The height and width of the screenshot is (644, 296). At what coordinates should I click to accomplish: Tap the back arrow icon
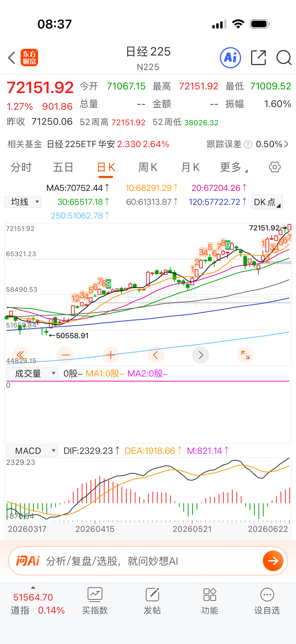(x=12, y=58)
